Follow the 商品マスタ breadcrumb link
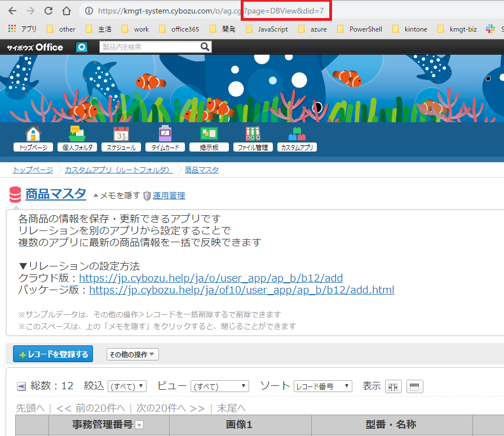 pyautogui.click(x=201, y=170)
